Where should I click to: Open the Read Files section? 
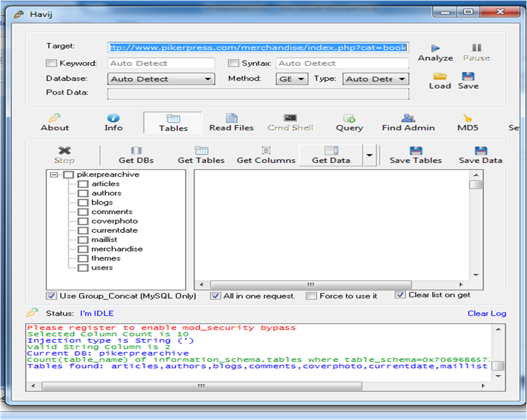[x=231, y=123]
